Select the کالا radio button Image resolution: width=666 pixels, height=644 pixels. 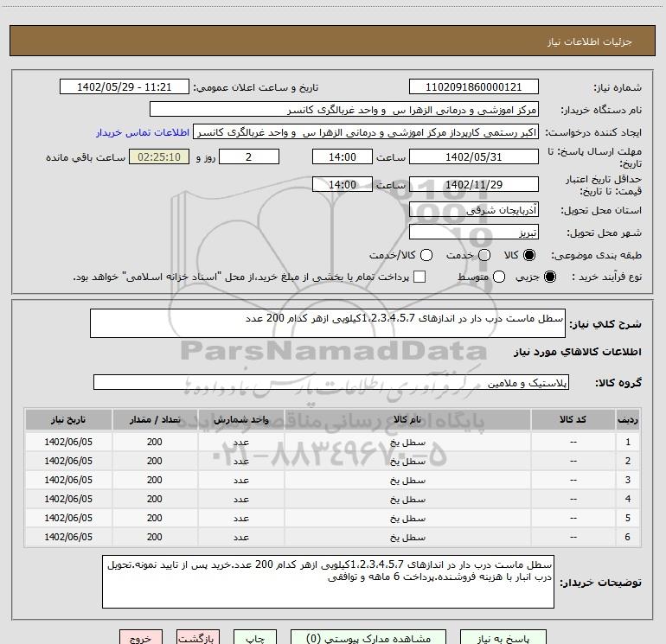[x=529, y=255]
